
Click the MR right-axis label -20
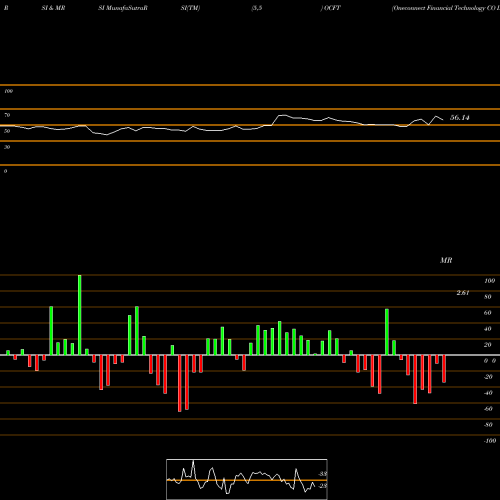[488, 377]
